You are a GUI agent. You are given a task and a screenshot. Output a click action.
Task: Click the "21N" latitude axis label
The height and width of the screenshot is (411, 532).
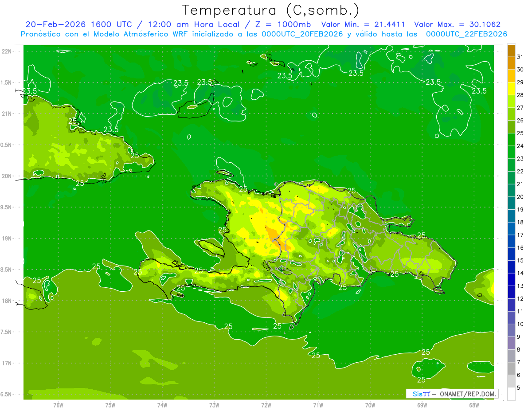click(x=7, y=114)
